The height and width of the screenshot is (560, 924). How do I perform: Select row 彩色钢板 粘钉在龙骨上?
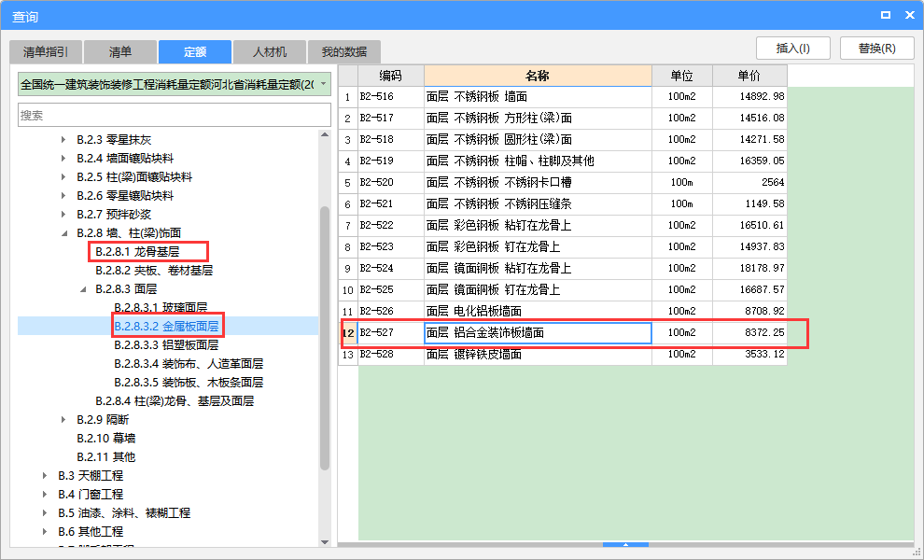[563, 225]
